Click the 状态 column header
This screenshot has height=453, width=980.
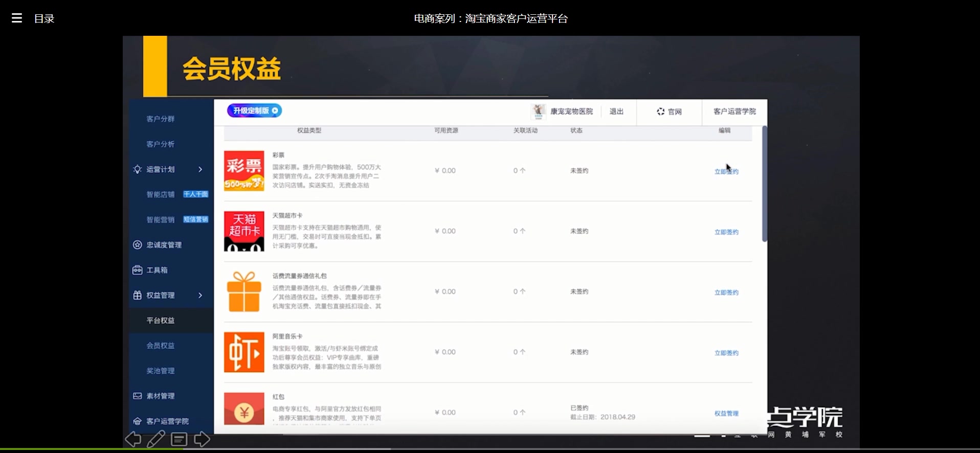[x=576, y=130]
